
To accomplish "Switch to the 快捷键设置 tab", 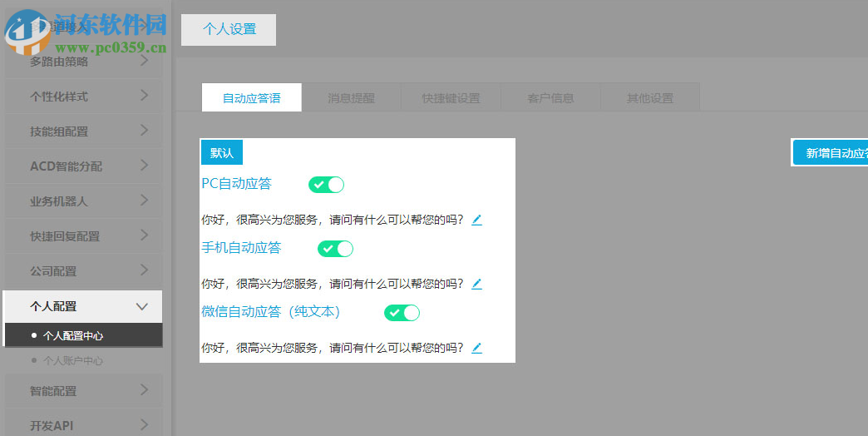I will pyautogui.click(x=451, y=98).
